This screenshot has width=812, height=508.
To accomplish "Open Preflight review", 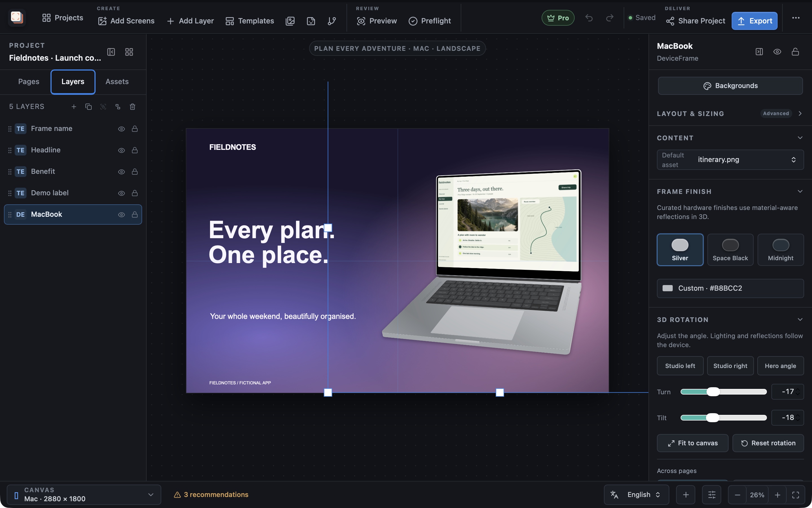I will [430, 21].
